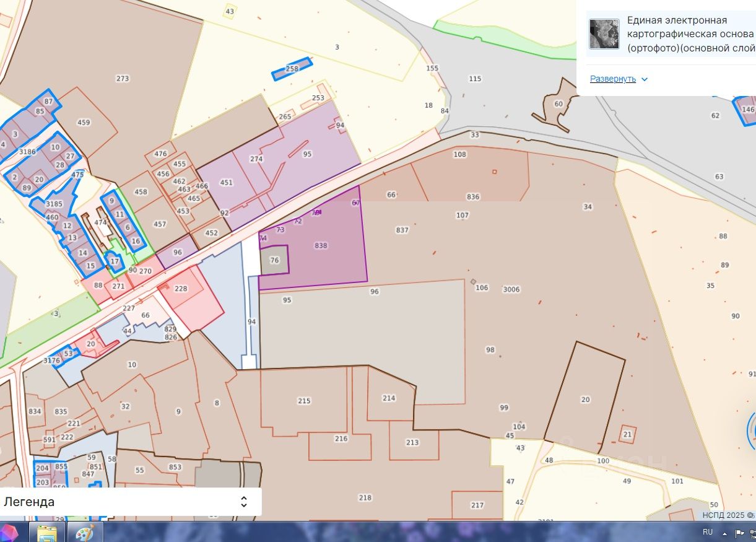Click parcel label 216
The image size is (756, 542).
coord(341,439)
